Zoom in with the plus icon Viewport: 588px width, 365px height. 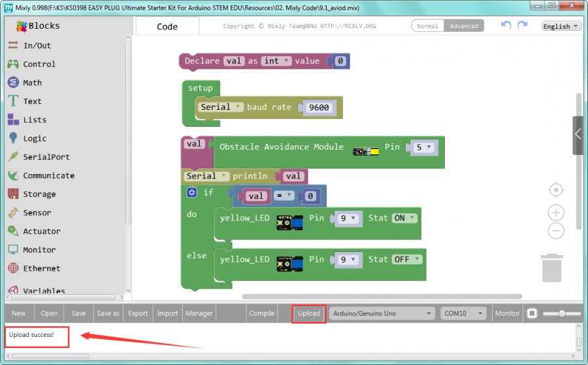coord(556,213)
